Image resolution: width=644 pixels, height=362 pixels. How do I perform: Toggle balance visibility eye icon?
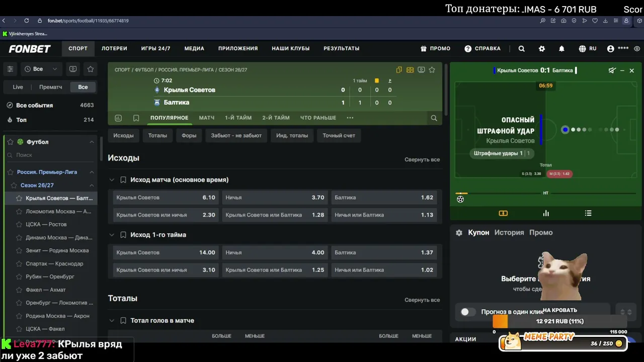point(637,49)
